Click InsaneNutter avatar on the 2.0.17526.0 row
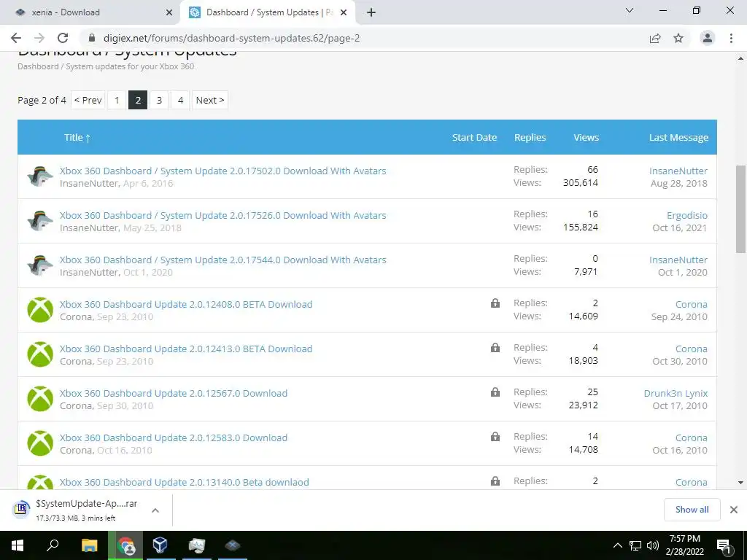The image size is (747, 560). [40, 221]
